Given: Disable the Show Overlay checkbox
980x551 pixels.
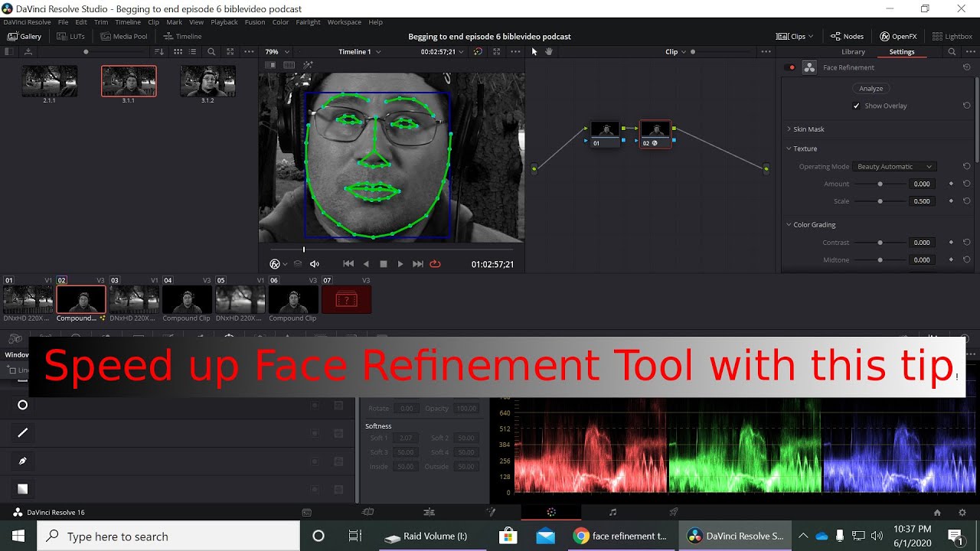Looking at the screenshot, I should [x=857, y=106].
